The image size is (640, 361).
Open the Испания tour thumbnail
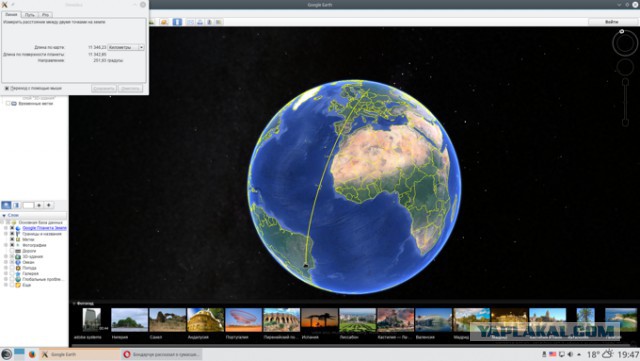pyautogui.click(x=320, y=320)
